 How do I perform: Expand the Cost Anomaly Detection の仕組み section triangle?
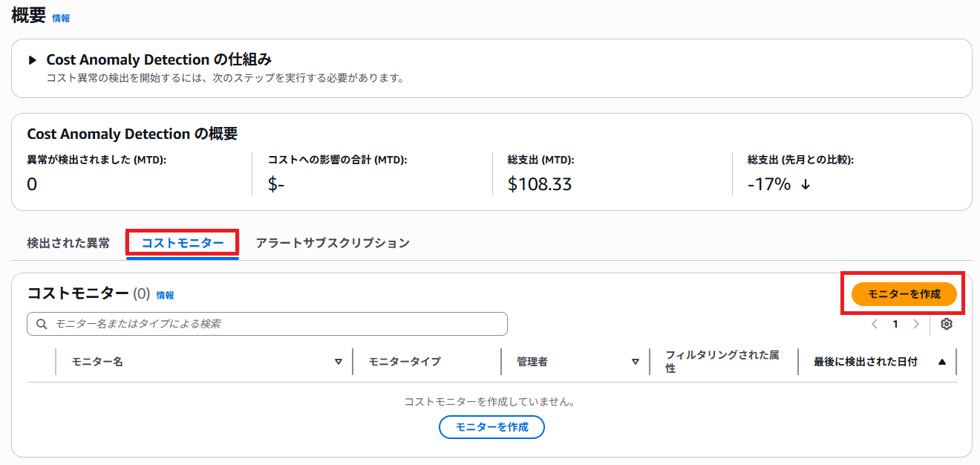click(x=32, y=60)
